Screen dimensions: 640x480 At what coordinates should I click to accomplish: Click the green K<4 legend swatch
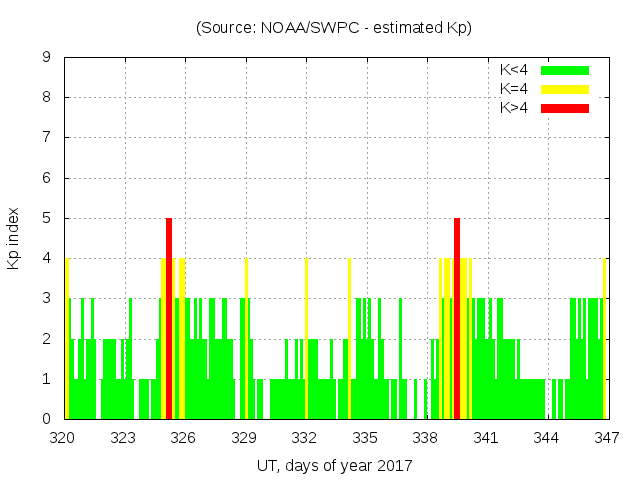coord(565,70)
